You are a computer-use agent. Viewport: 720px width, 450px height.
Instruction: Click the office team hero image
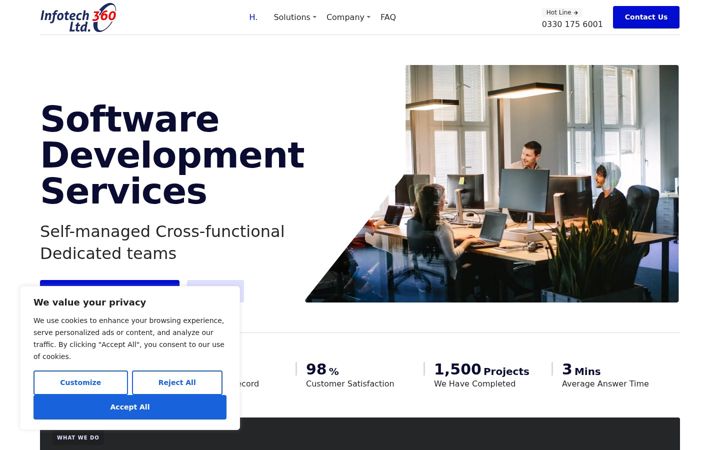(492, 183)
